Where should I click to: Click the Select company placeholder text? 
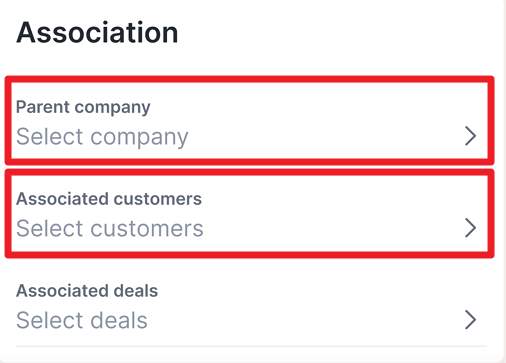click(x=102, y=137)
